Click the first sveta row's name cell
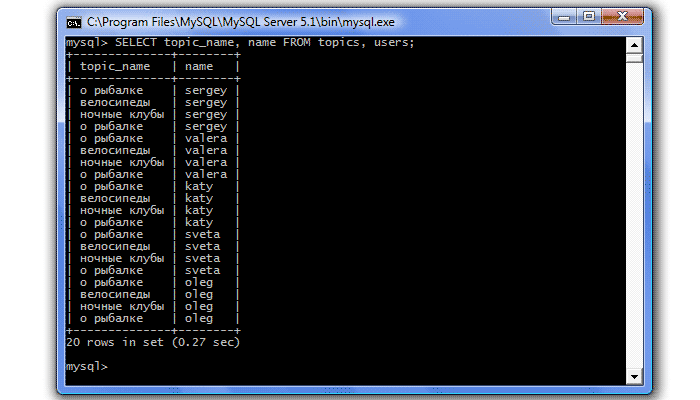Viewport: 700px width, 400px height. coord(203,234)
